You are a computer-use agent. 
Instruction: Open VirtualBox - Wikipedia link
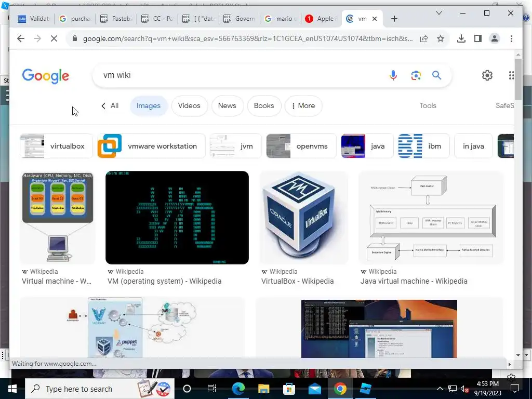[x=298, y=281]
